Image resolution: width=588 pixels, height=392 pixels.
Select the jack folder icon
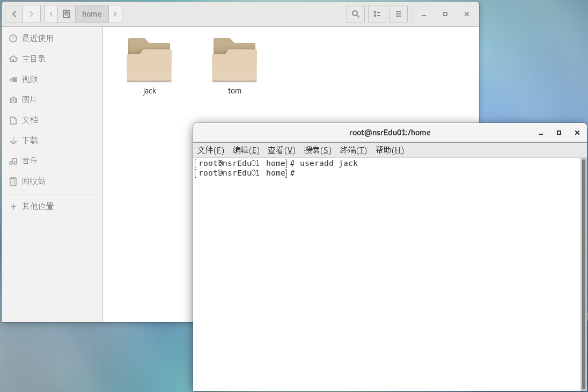point(149,60)
